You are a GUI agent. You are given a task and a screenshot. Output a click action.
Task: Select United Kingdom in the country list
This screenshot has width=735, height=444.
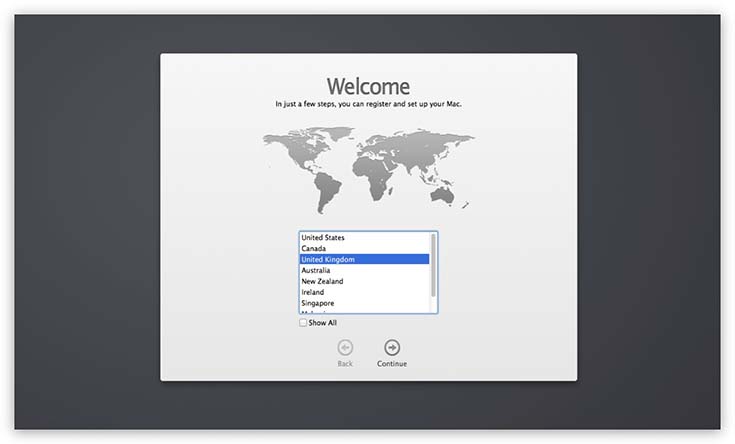click(364, 259)
